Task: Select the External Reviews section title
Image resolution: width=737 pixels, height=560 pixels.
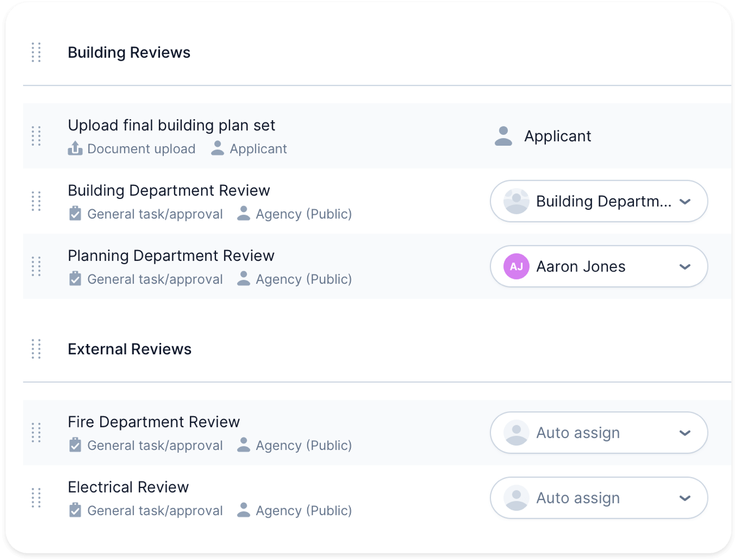Action: (130, 349)
